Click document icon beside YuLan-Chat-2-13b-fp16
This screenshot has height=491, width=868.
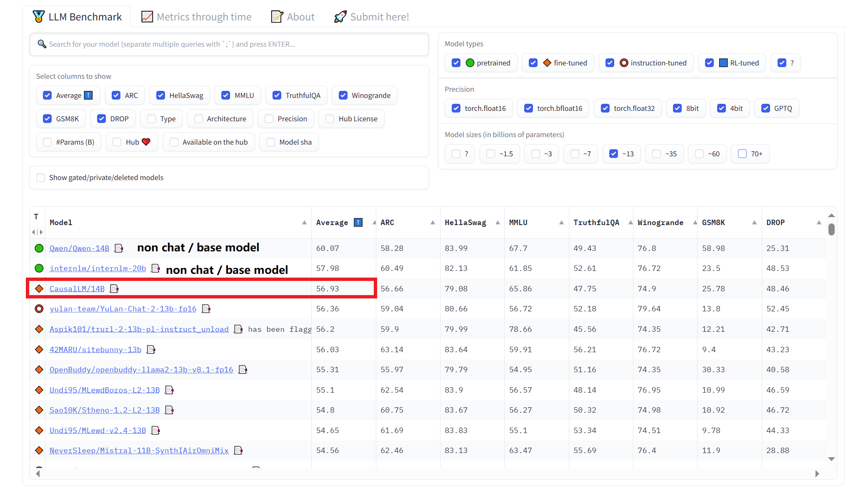click(206, 309)
